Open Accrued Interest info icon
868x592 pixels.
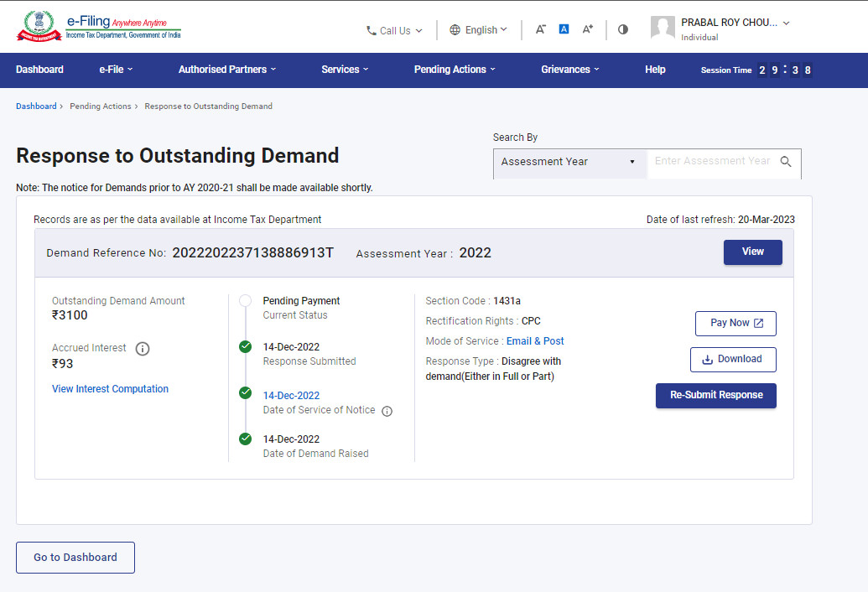143,349
